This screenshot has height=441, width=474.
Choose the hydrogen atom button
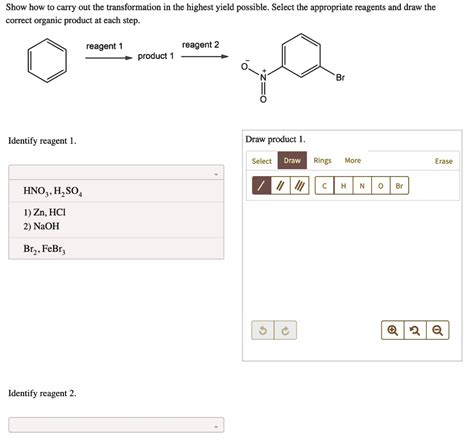pyautogui.click(x=343, y=186)
